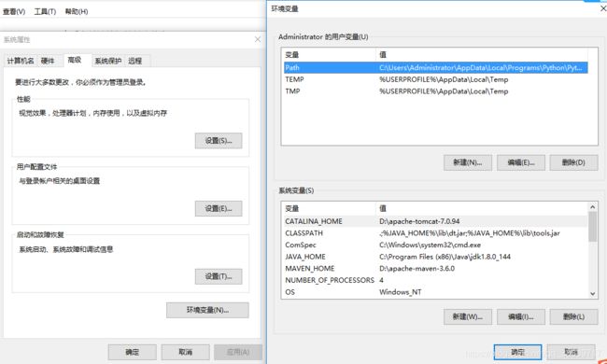Select NUMBER_OF_PROCESSORS system variable

pos(435,280)
